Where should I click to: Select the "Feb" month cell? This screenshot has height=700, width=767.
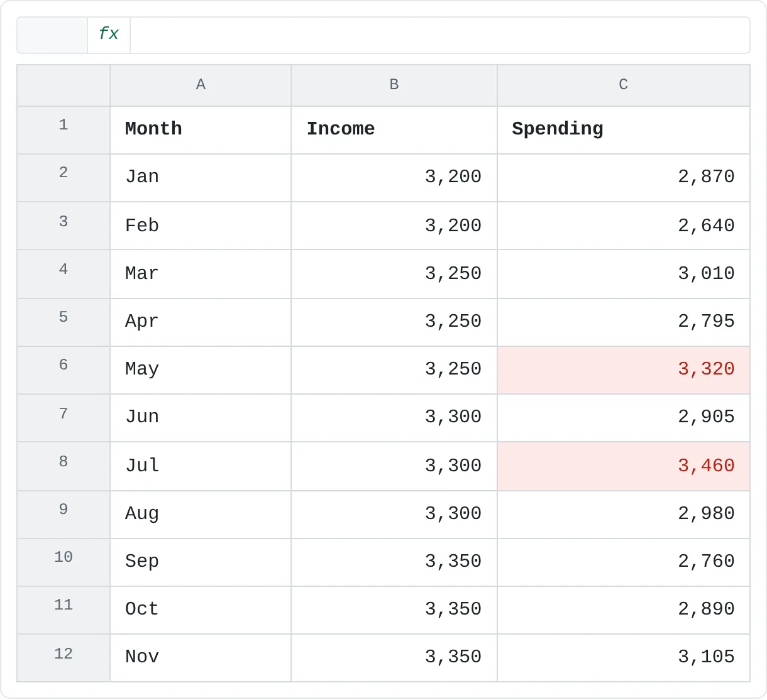201,226
